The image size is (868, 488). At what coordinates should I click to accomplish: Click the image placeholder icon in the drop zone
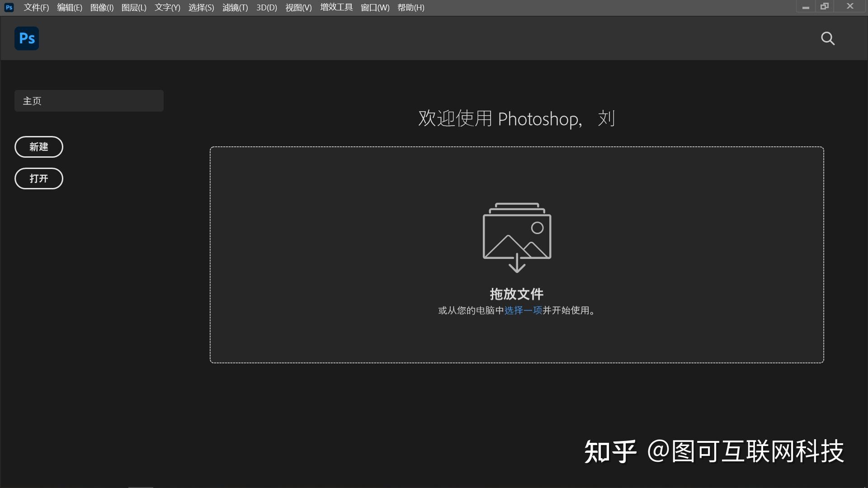[x=517, y=237]
